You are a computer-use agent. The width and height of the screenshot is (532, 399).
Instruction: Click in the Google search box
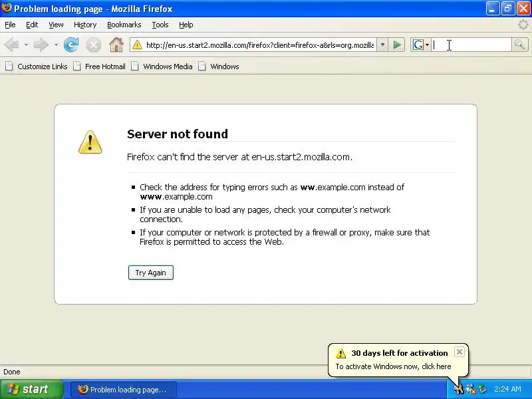coord(471,45)
